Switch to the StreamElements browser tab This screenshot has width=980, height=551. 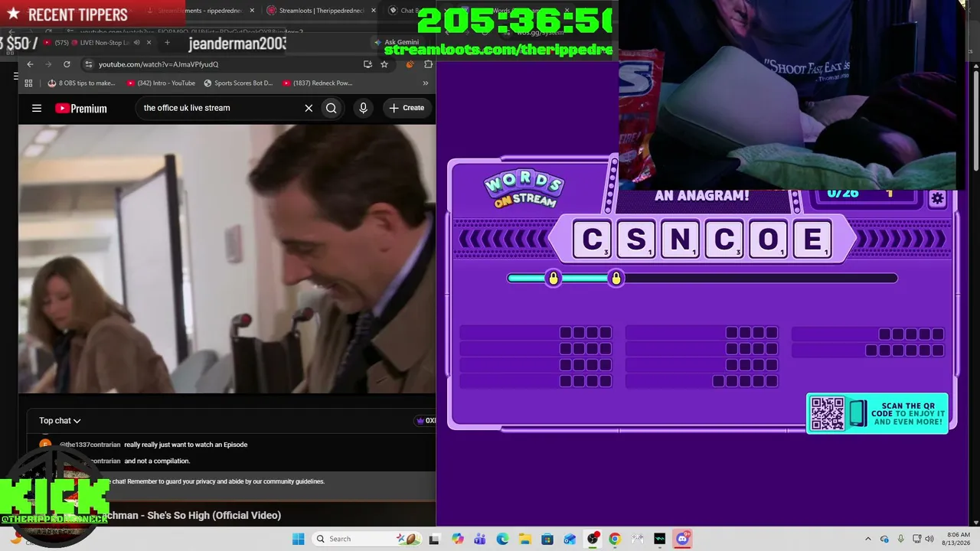point(201,11)
